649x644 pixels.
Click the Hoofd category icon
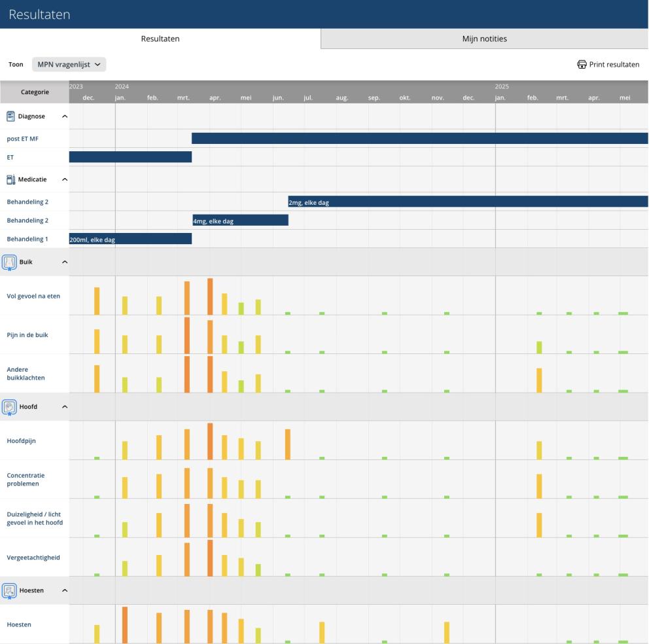coord(9,407)
